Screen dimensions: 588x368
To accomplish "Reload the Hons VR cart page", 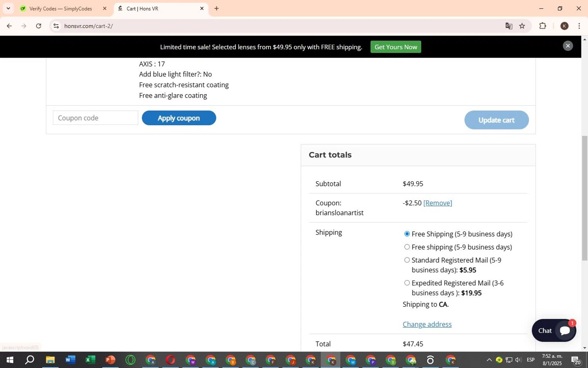I will pos(38,26).
